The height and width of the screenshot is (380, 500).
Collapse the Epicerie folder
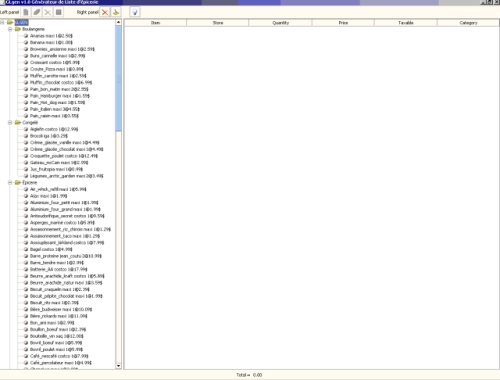[10, 182]
